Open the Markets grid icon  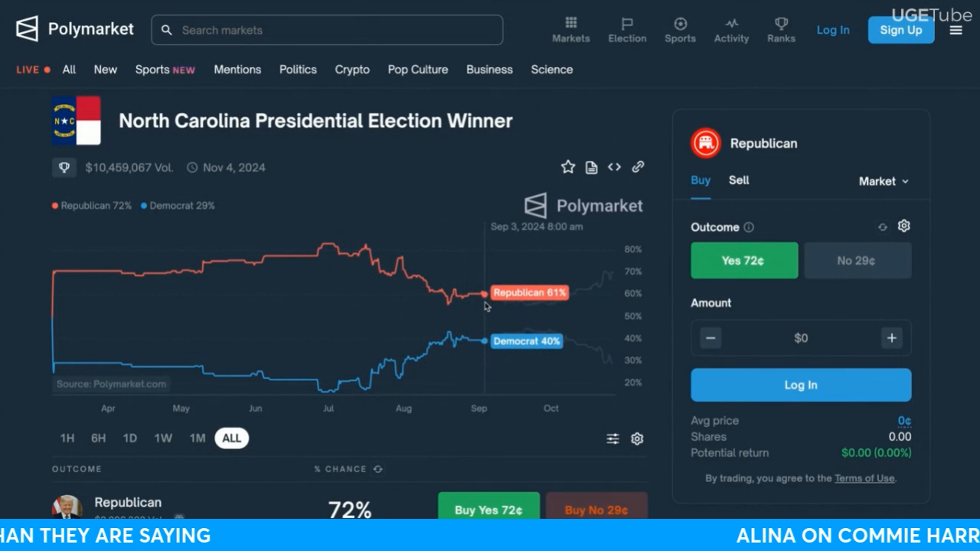pyautogui.click(x=571, y=23)
